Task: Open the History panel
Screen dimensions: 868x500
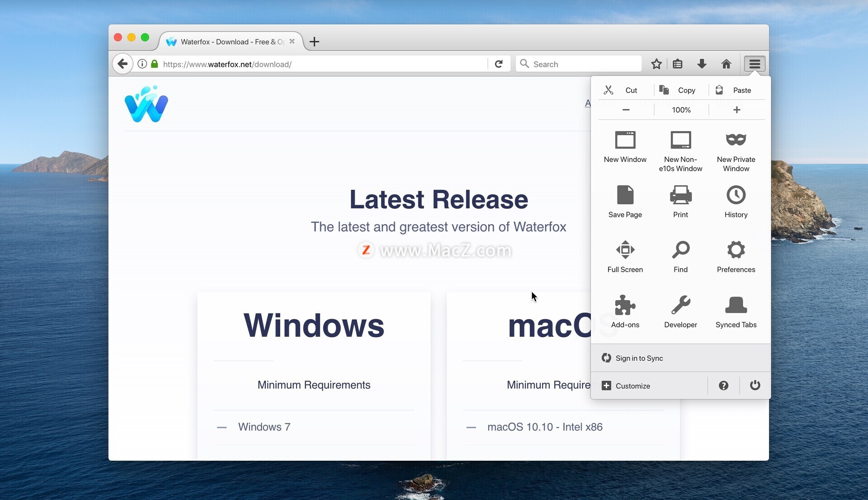Action: 736,202
